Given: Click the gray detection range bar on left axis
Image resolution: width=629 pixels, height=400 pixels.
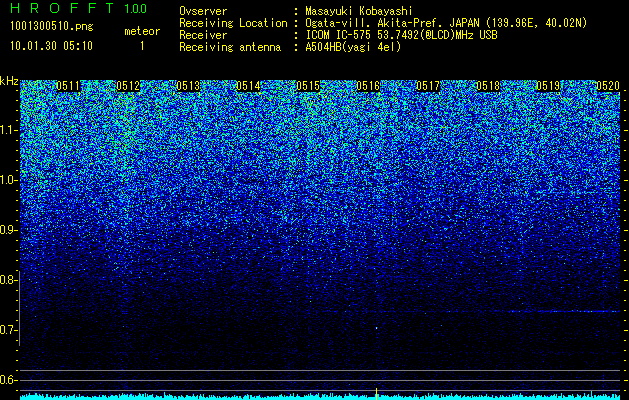Looking at the screenshot, I should (x=20, y=308).
